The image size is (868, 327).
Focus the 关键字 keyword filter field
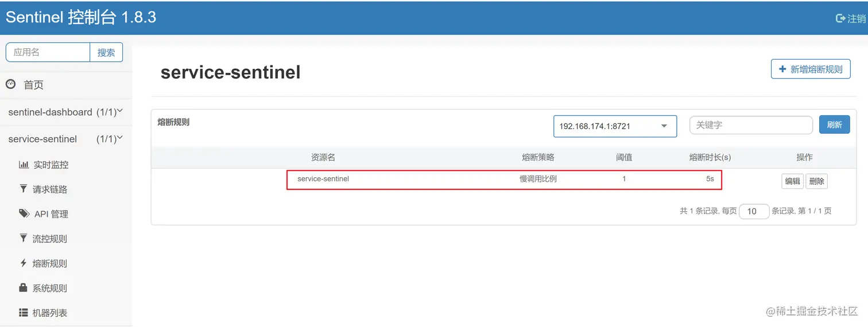tap(751, 125)
